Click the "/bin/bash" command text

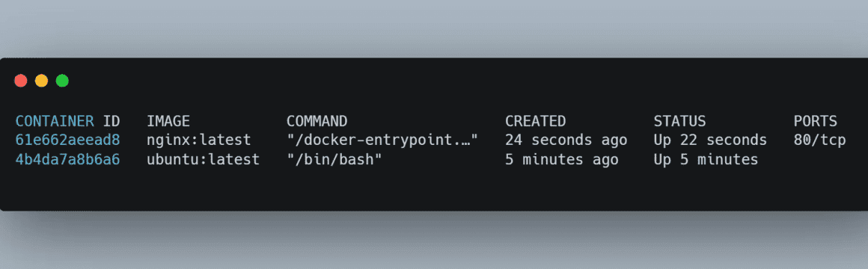pos(334,160)
